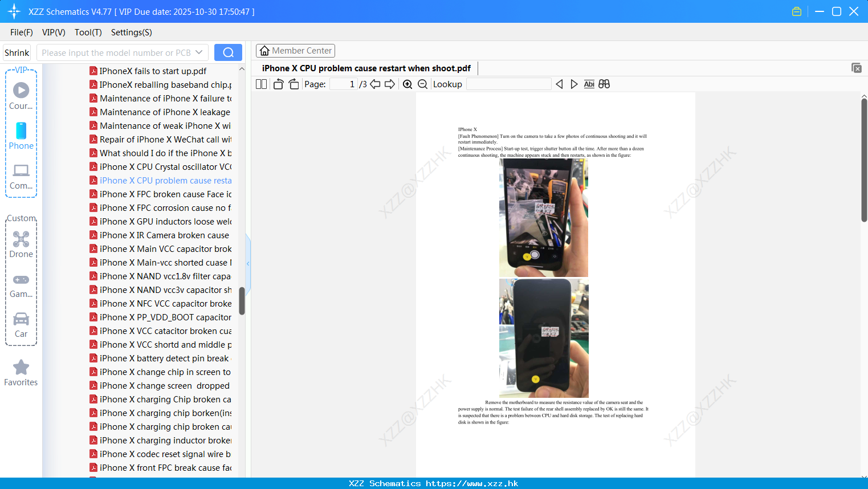
Task: Click the Lookup text field
Action: click(508, 84)
